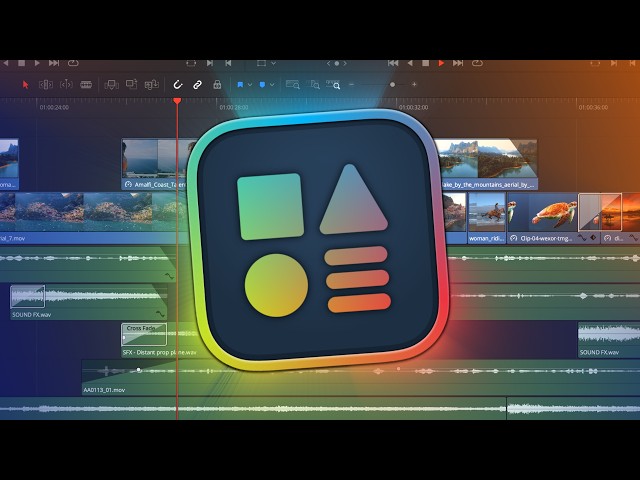Open the marker color dropdown arrow

click(272, 84)
